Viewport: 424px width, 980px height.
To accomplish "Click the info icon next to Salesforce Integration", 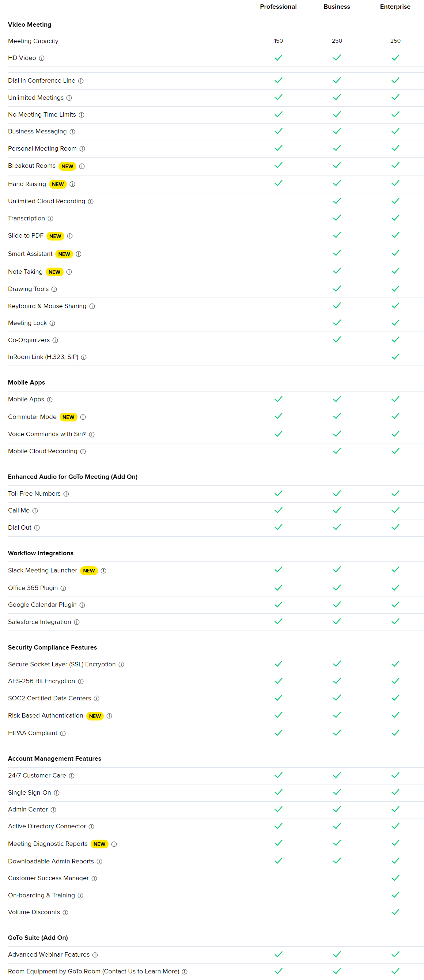I will tap(77, 622).
